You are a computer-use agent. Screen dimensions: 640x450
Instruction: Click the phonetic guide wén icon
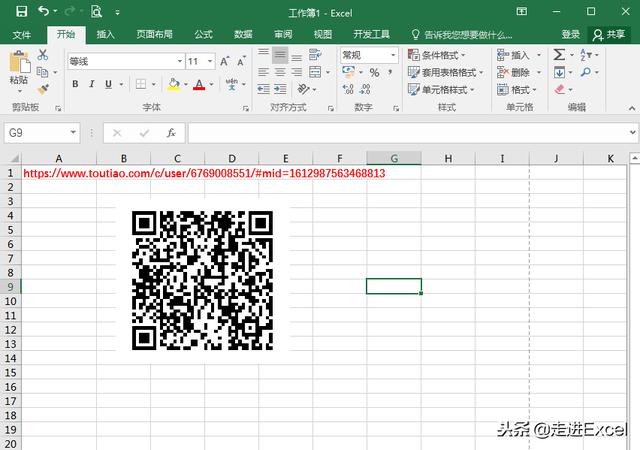tap(232, 84)
